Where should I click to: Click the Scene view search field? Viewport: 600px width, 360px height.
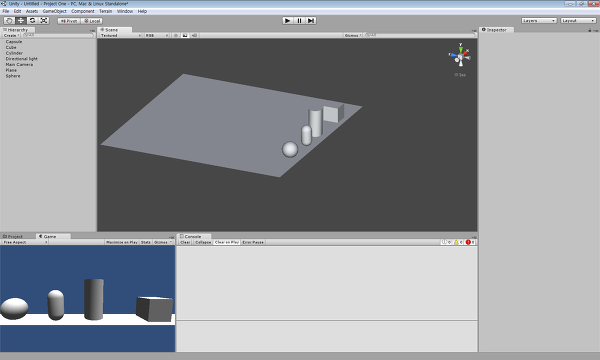[x=420, y=35]
